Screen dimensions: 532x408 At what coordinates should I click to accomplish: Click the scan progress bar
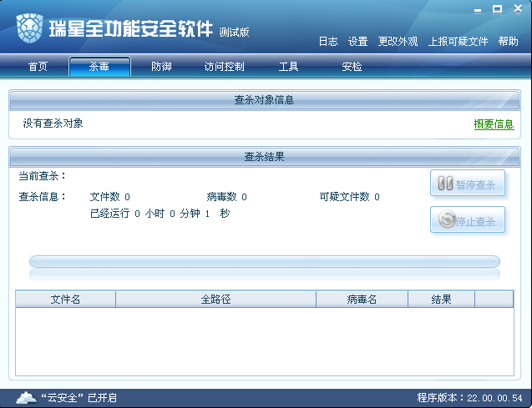265,262
